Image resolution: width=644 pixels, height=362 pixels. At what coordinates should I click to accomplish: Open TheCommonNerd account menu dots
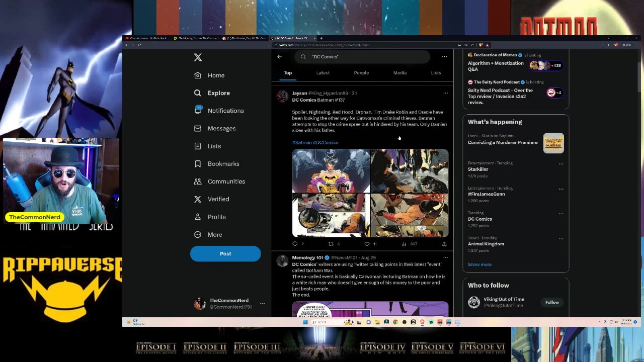262,304
